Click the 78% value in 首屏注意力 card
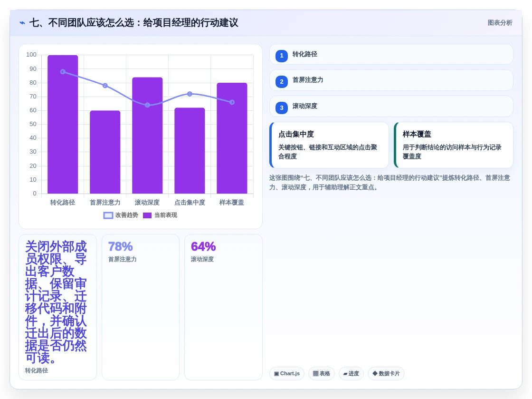The width and height of the screenshot is (532, 399). [121, 246]
